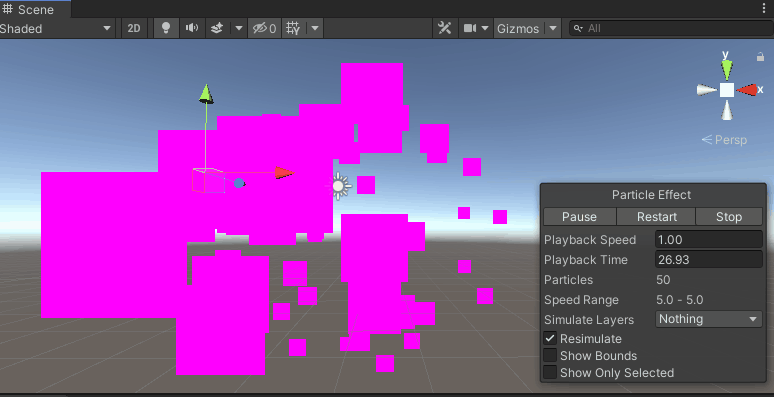Restart the particle effect
This screenshot has width=774, height=397.
657,217
